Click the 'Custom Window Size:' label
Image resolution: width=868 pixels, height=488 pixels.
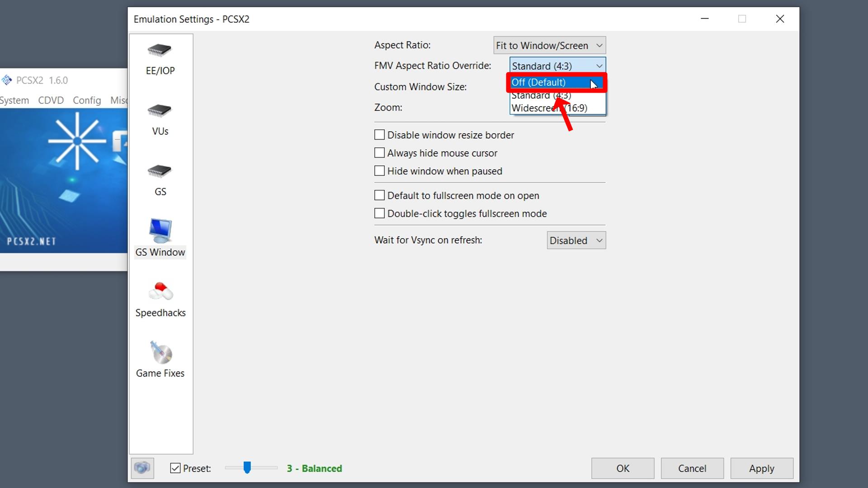click(420, 87)
